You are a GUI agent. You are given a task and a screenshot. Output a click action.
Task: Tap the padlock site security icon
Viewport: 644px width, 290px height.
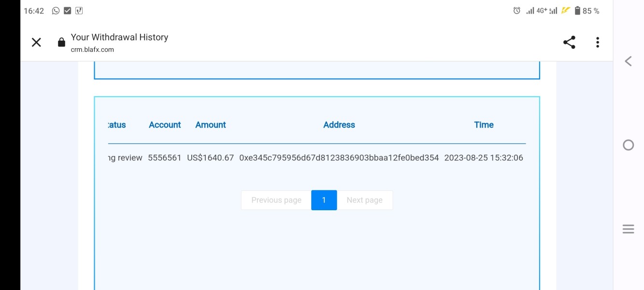pyautogui.click(x=61, y=43)
